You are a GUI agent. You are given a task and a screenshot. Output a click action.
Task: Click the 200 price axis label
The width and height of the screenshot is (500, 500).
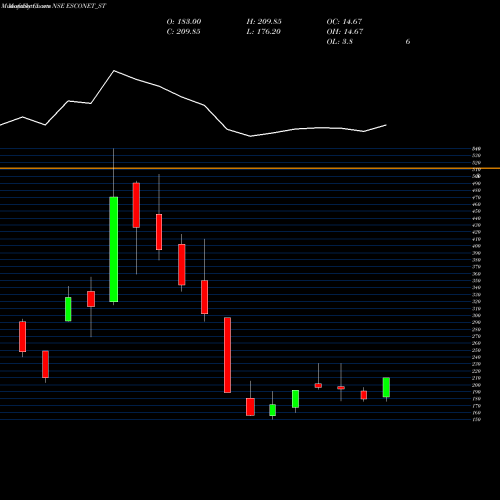tap(476, 385)
